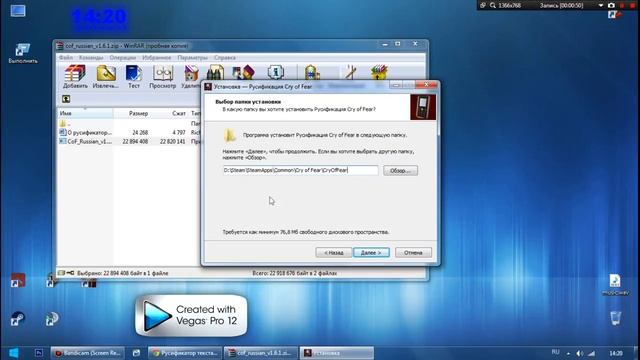Close the installer dialog window
This screenshot has width=640, height=360.
[x=426, y=84]
